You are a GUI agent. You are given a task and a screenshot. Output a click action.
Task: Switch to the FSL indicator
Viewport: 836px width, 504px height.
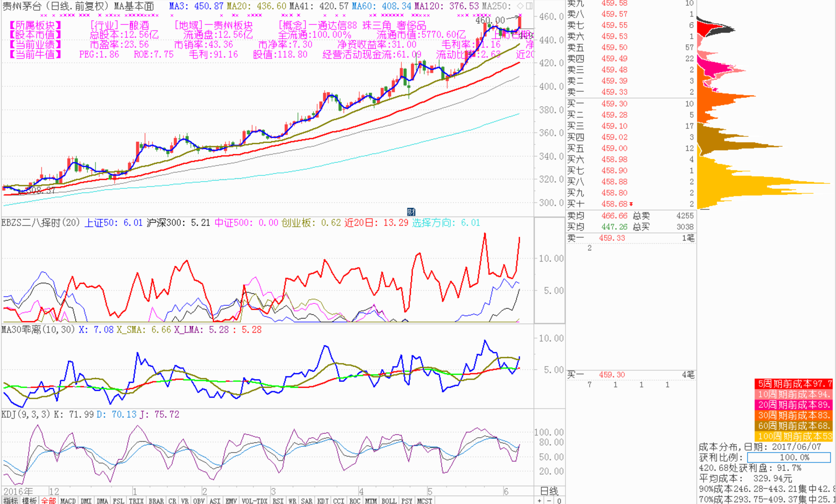point(118,501)
